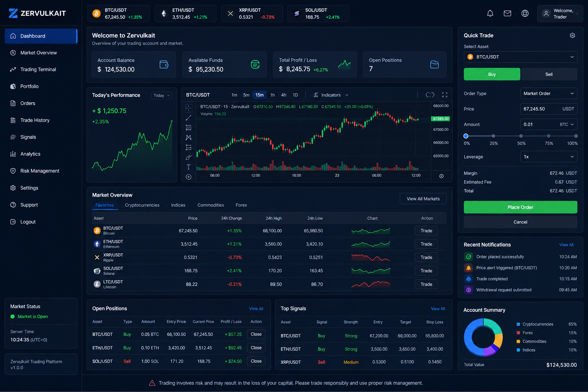The width and height of the screenshot is (588, 392).
Task: Open the Leverage 1x dropdown
Action: coord(549,157)
